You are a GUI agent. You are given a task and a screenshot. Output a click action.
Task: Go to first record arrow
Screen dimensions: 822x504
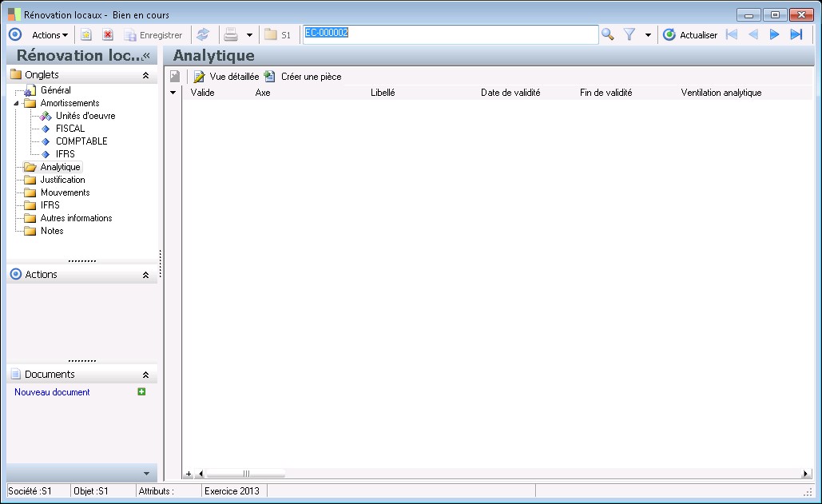[x=732, y=34]
